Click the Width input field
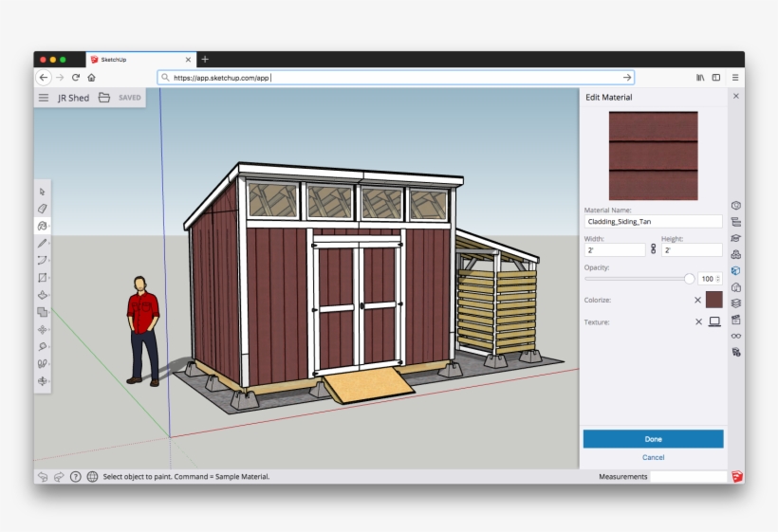Viewport: 778px width, 532px height. pyautogui.click(x=615, y=250)
